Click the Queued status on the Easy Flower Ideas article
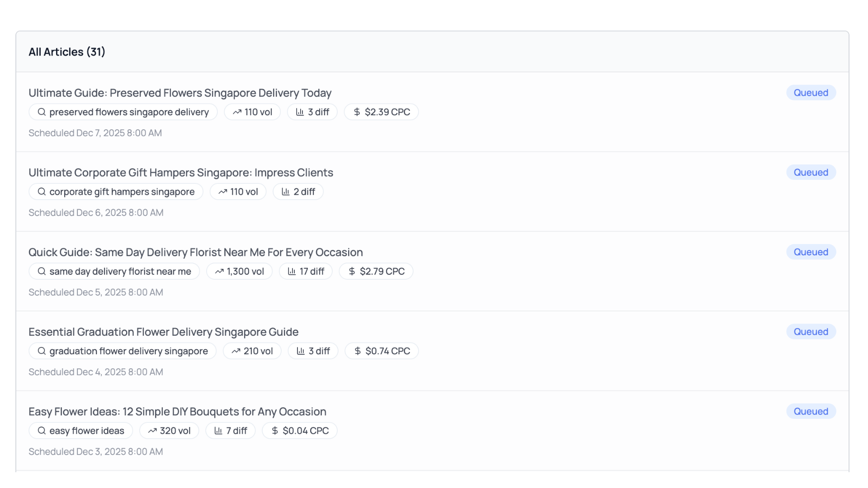868x488 pixels. click(811, 411)
